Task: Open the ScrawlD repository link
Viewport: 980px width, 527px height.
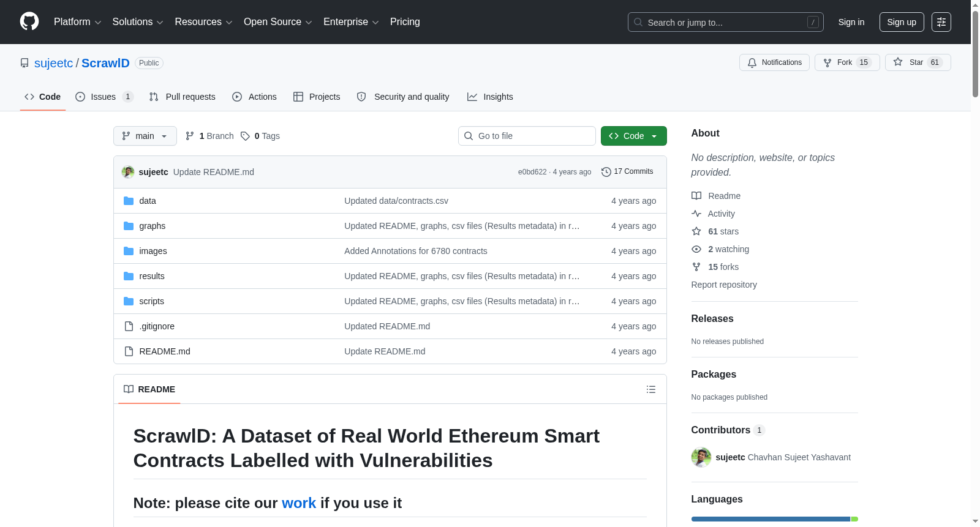Action: [105, 63]
